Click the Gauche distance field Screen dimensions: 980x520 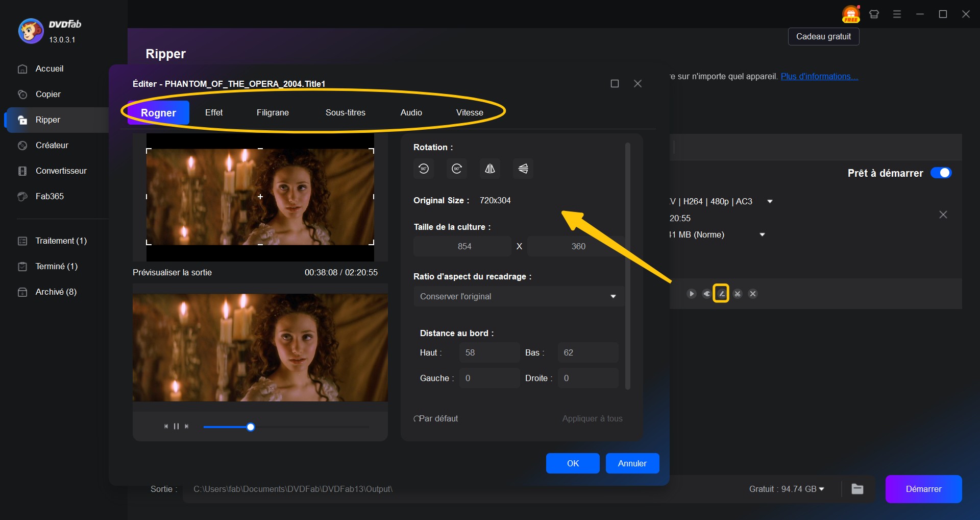[x=489, y=378]
